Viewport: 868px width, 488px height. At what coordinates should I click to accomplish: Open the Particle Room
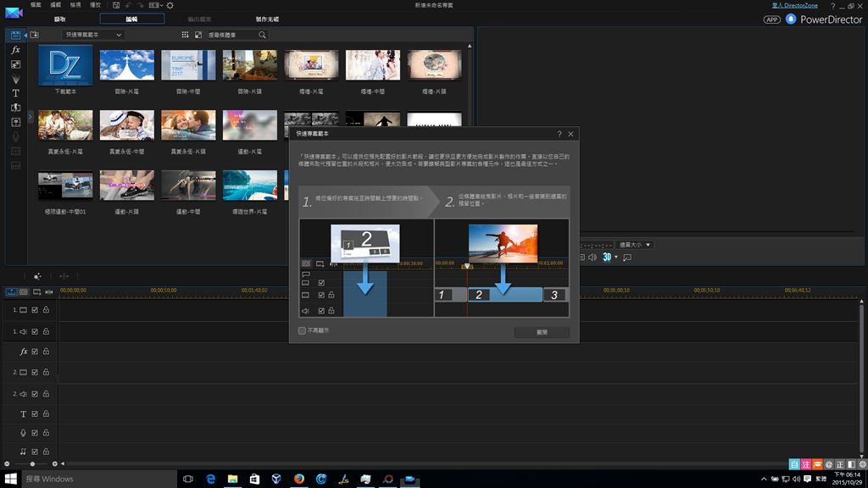click(15, 79)
